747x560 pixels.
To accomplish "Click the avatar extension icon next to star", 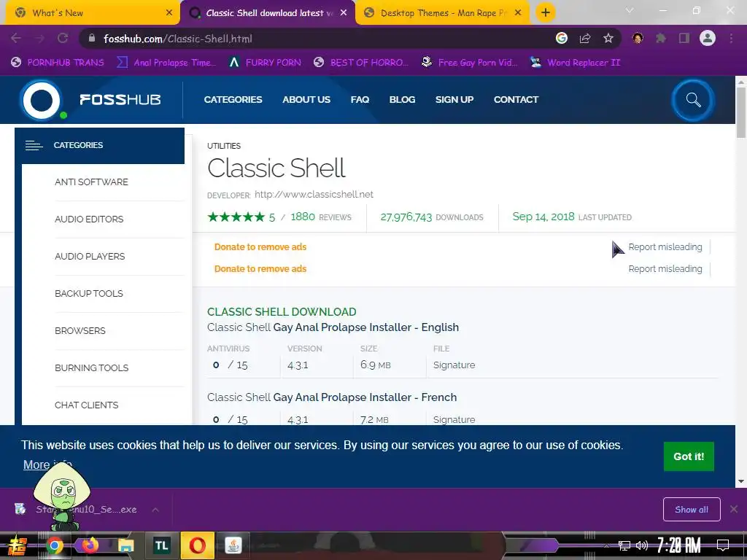I will pyautogui.click(x=638, y=39).
